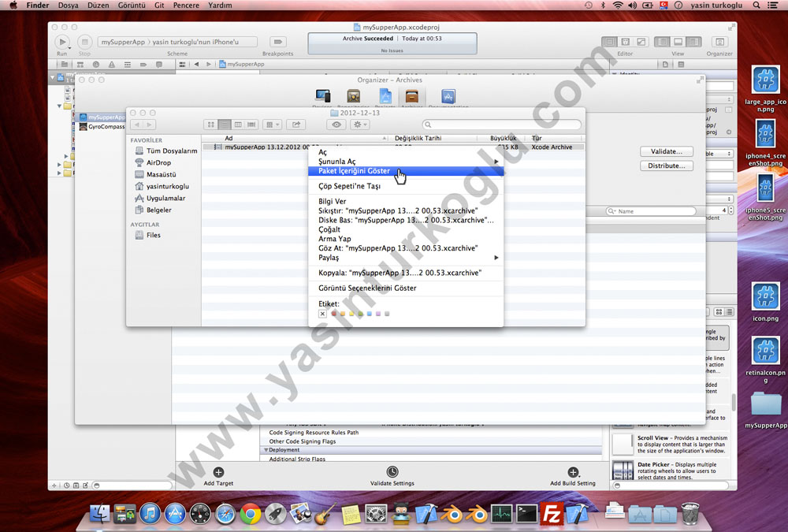Select the Projects tab in Organizer

click(x=385, y=97)
